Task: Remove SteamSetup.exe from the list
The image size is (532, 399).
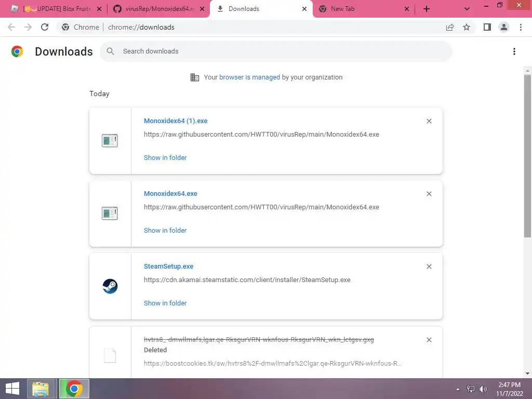Action: [429, 267]
